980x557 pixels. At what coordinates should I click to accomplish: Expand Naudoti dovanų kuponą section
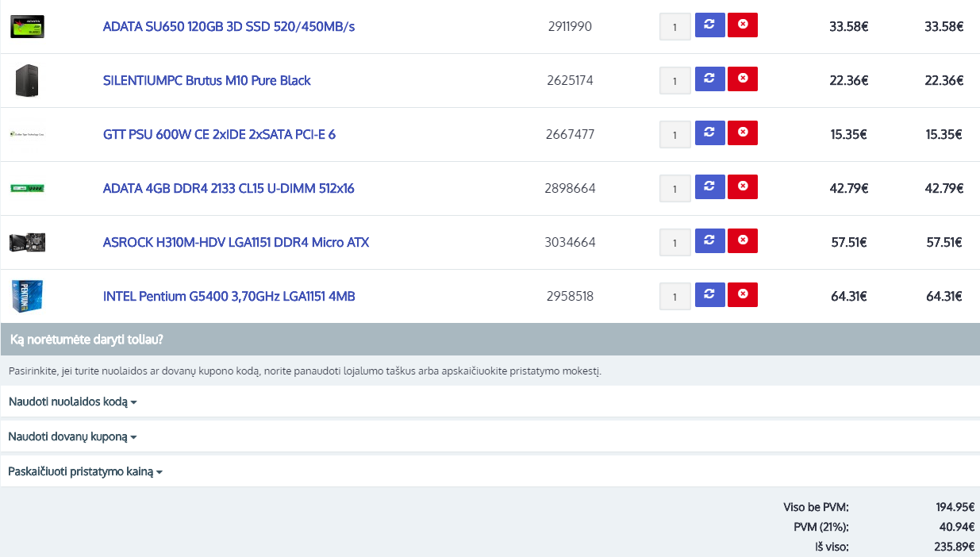[x=73, y=436]
